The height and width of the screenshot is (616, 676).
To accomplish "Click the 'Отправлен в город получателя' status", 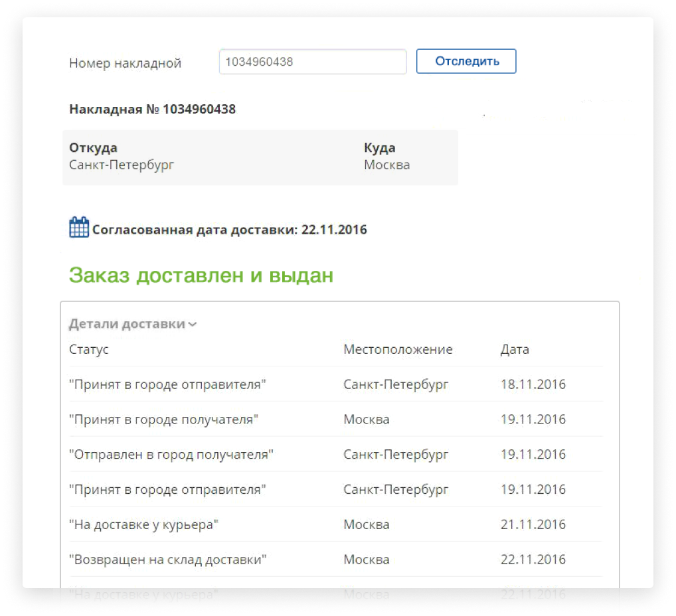I will [x=171, y=454].
